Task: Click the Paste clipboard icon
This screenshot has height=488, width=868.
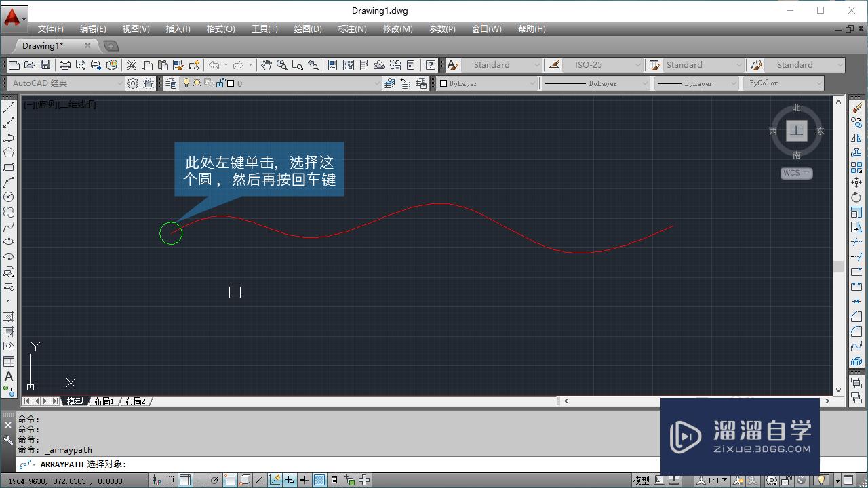Action: point(163,65)
